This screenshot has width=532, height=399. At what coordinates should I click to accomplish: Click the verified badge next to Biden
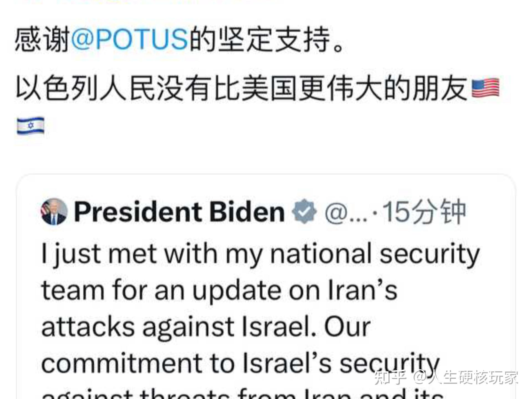pyautogui.click(x=304, y=211)
